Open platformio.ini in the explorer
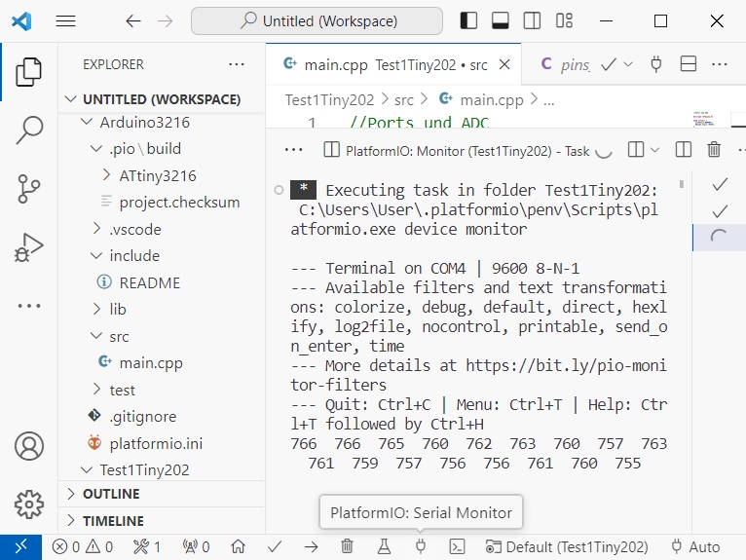This screenshot has width=746, height=560. (155, 443)
